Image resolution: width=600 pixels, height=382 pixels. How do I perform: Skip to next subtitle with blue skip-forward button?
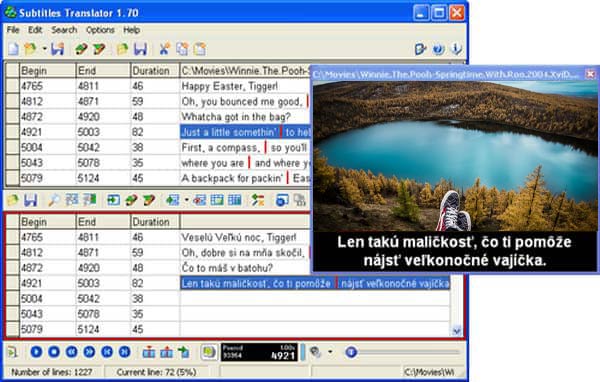[124, 352]
